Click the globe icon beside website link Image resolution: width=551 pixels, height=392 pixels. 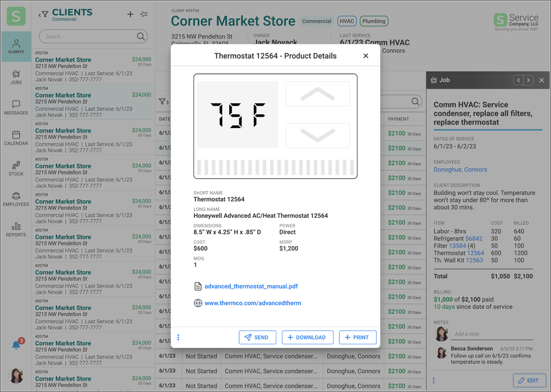(x=198, y=303)
